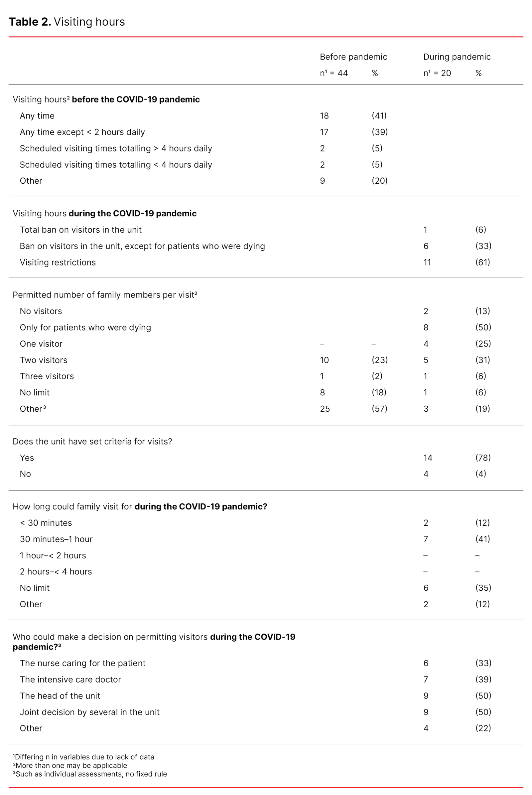Click 'Does the unit have set criteria for visits?'

point(92,442)
